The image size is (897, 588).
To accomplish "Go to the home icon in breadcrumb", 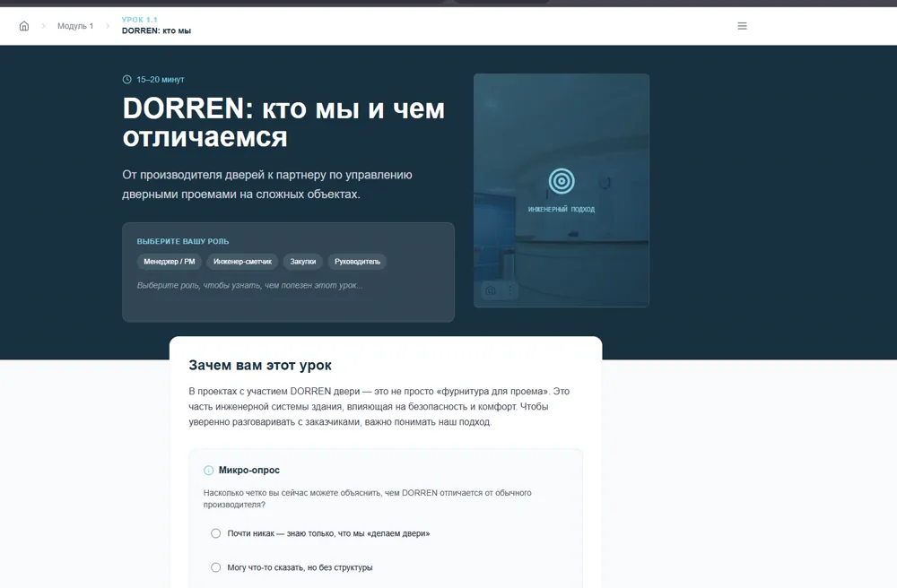I will point(24,26).
